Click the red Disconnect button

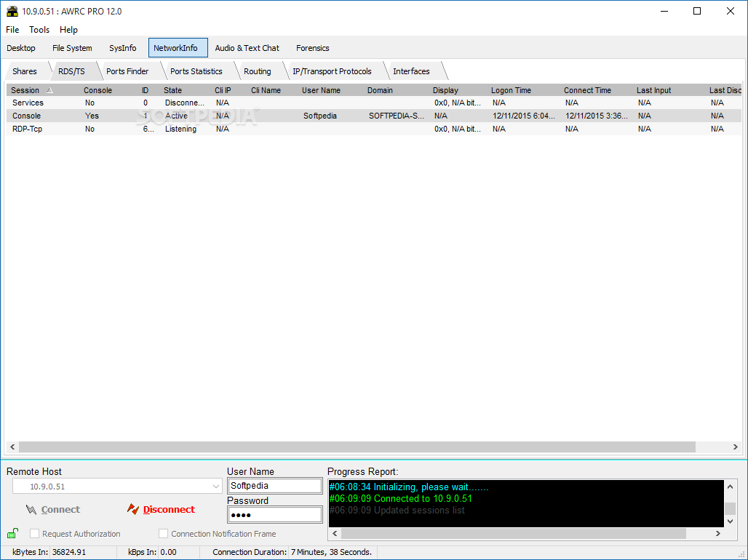point(161,509)
